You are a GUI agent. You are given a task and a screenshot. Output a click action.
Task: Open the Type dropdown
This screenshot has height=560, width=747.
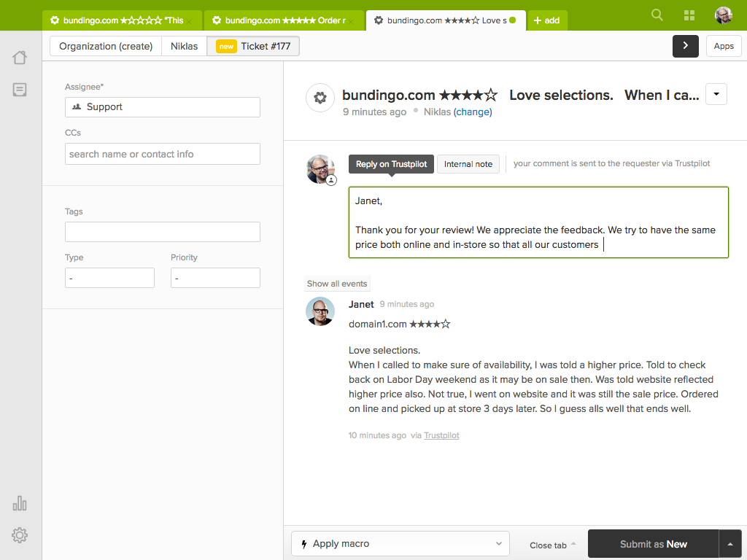(109, 278)
